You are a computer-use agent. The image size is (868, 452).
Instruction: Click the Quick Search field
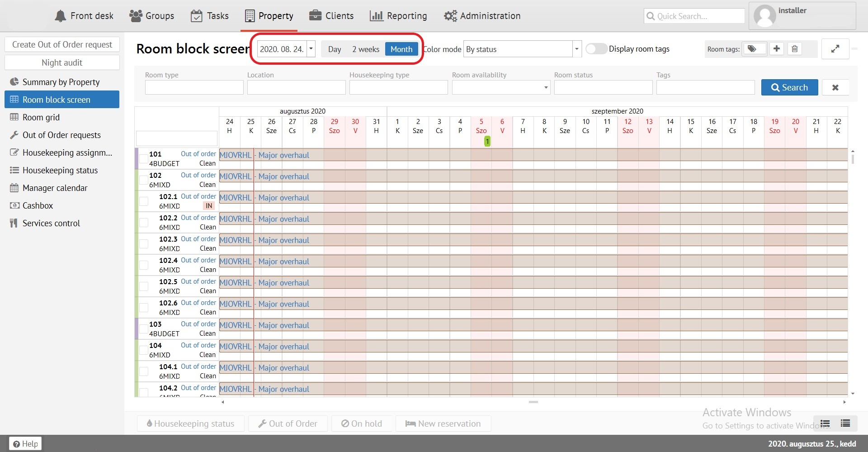click(x=694, y=16)
